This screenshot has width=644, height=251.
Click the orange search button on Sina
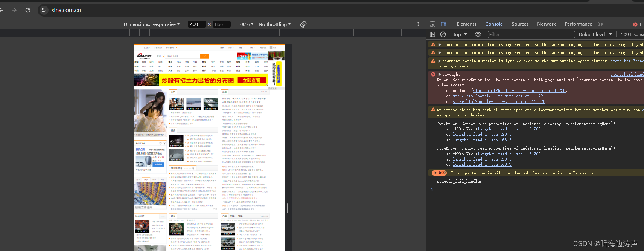[204, 56]
